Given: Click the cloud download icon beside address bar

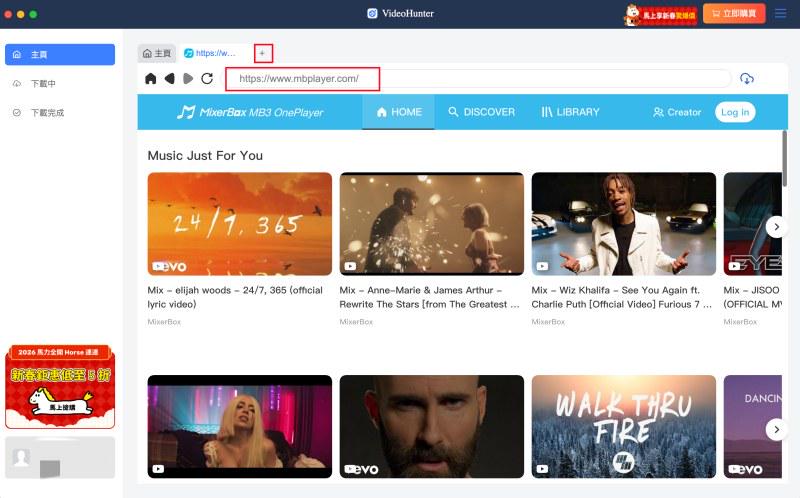Looking at the screenshot, I should (x=746, y=79).
